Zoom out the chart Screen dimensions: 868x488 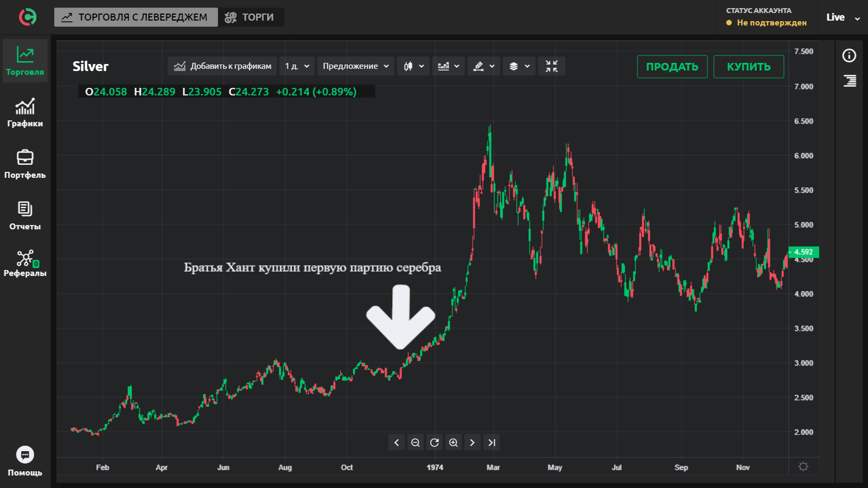[416, 442]
